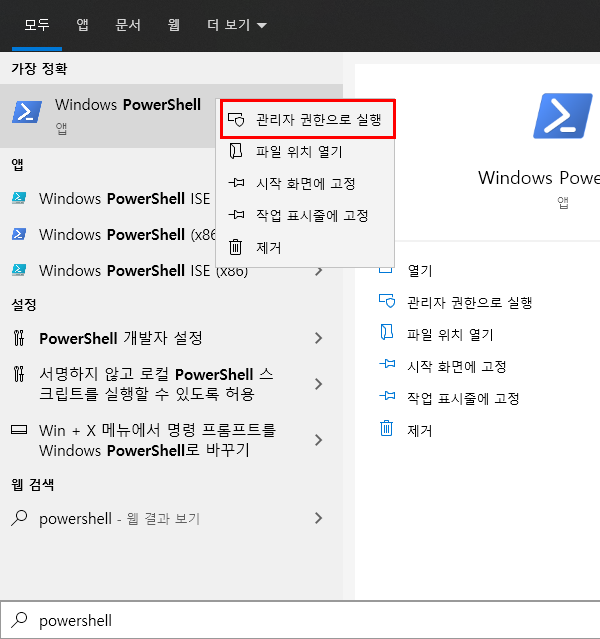Click 작업 표시줄에 고정 in right preview pane
Viewport: 600px width, 639px height.
point(463,398)
